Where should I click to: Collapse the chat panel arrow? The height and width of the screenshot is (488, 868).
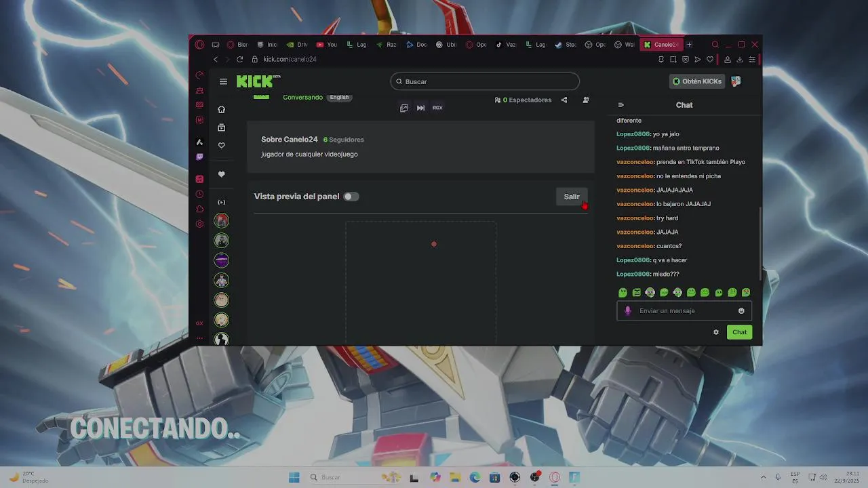[620, 105]
